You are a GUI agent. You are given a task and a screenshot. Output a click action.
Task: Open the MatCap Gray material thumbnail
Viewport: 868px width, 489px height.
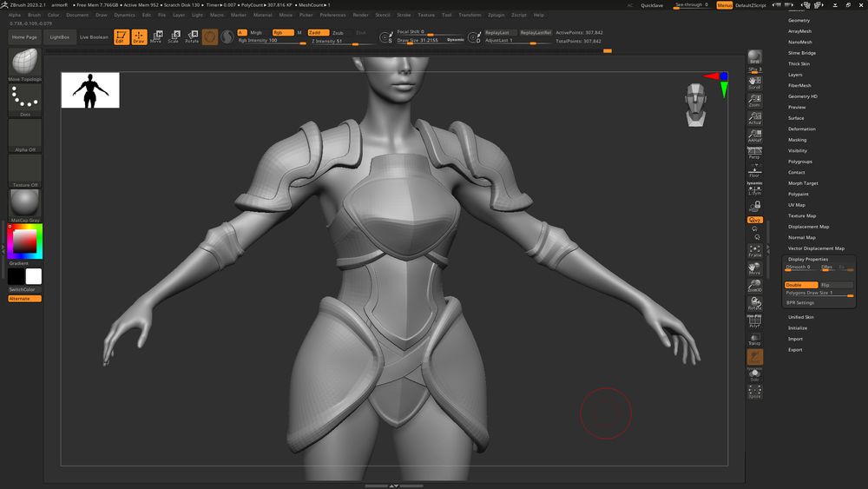click(25, 203)
